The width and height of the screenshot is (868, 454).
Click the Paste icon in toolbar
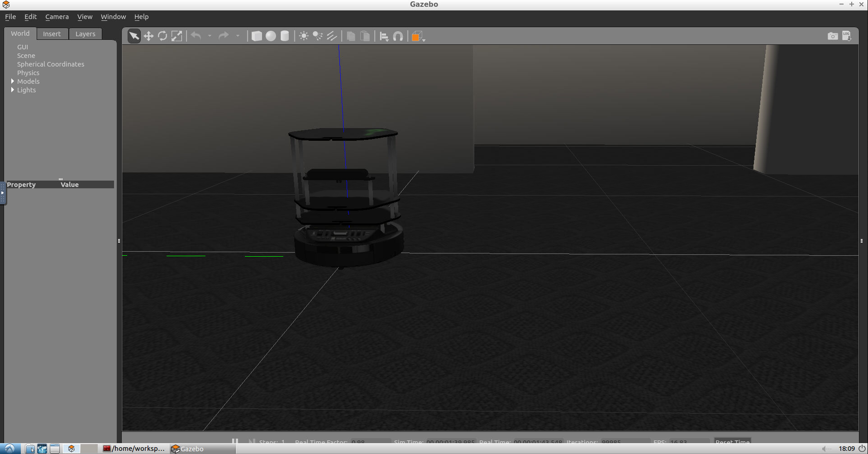coord(365,36)
